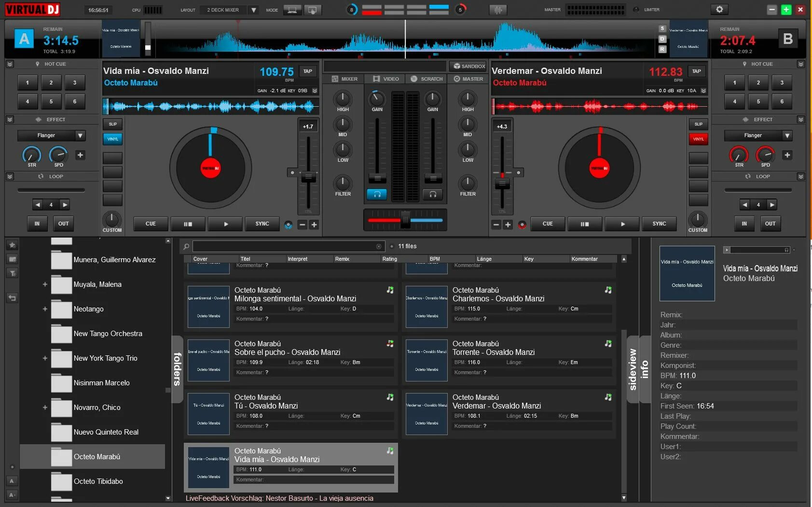Clear the browser search field
The width and height of the screenshot is (812, 507).
pos(379,247)
